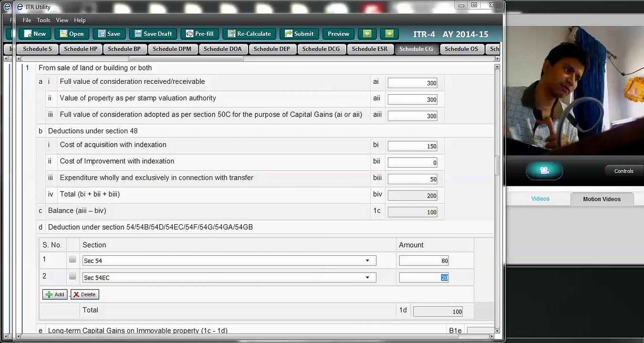The height and width of the screenshot is (343, 644).
Task: Click the 'Balance (aiii – biv)' label
Action: coord(77,211)
